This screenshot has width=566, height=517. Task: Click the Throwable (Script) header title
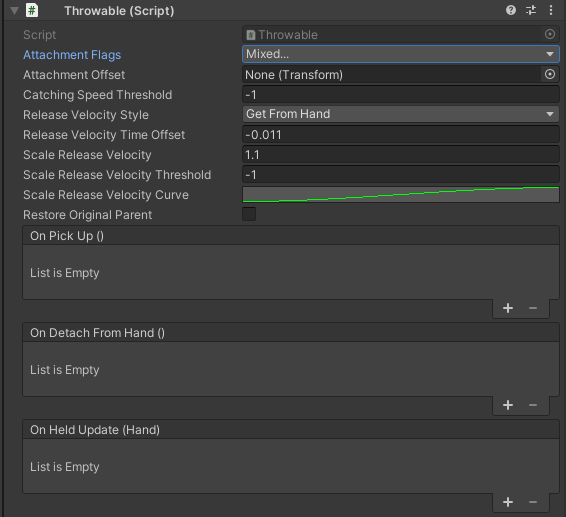point(119,11)
